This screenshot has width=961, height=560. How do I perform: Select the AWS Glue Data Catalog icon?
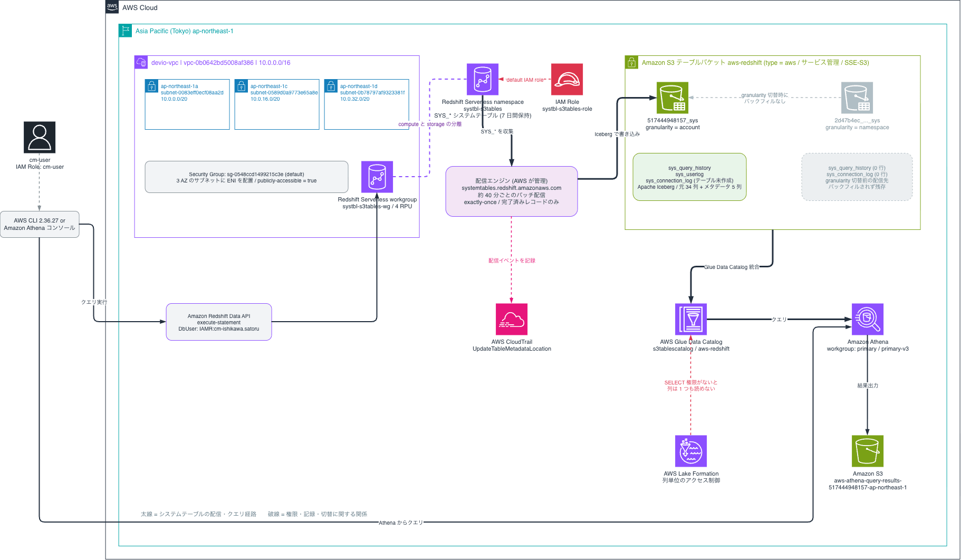(x=691, y=319)
